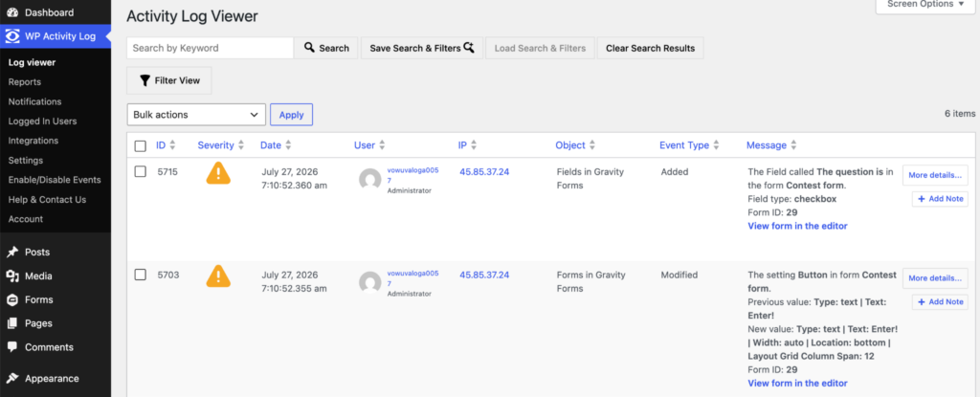Apply the selected bulk action
This screenshot has width=980, height=397.
(x=291, y=115)
